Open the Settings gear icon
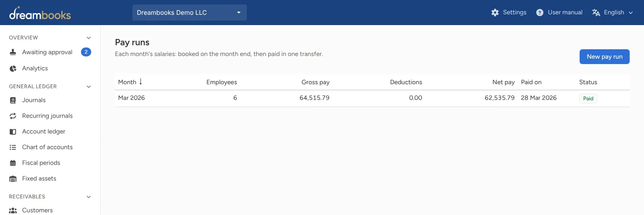 pyautogui.click(x=495, y=13)
